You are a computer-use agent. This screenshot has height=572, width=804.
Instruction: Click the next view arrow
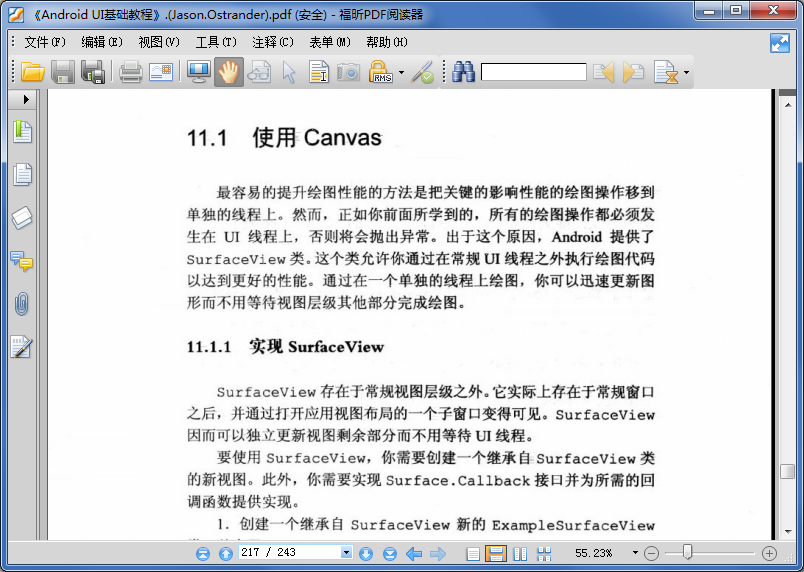[438, 554]
